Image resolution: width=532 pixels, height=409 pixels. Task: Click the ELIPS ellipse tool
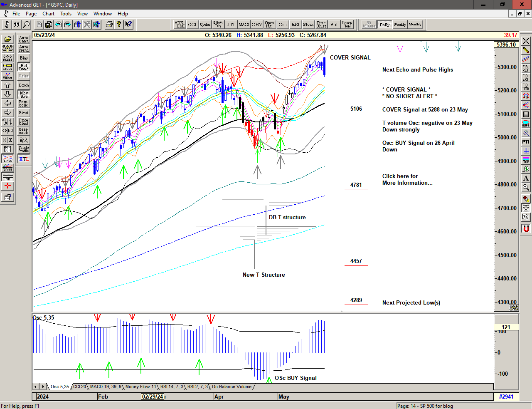click(x=526, y=124)
